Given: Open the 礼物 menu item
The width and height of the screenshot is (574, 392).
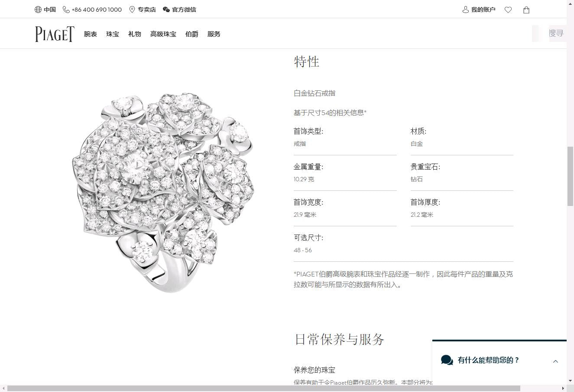Looking at the screenshot, I should coord(135,34).
